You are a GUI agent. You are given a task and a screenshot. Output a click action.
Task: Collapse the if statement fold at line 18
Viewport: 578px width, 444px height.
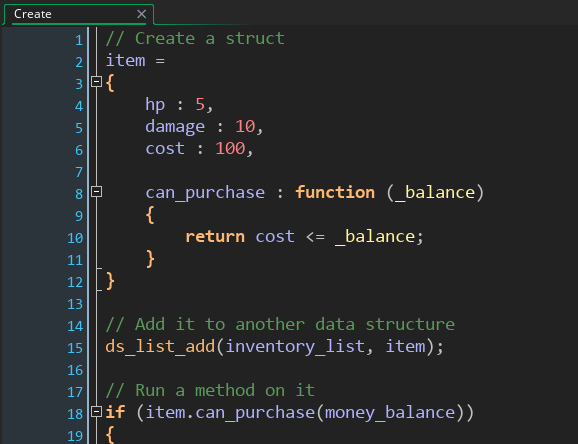(96, 412)
